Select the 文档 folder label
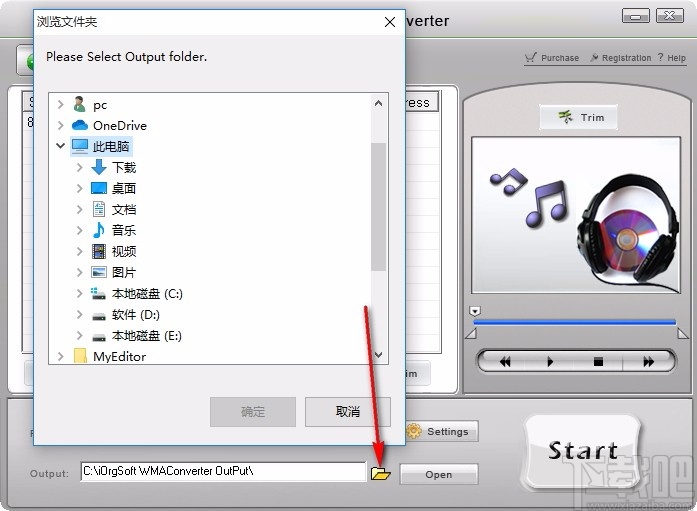This screenshot has height=511, width=697. [x=124, y=209]
